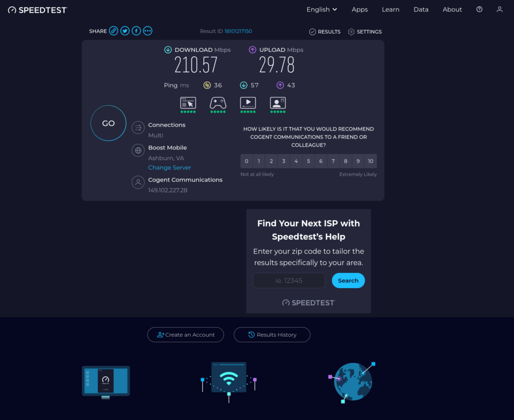Click the Change Server link
Image resolution: width=514 pixels, height=420 pixels.
pos(170,168)
